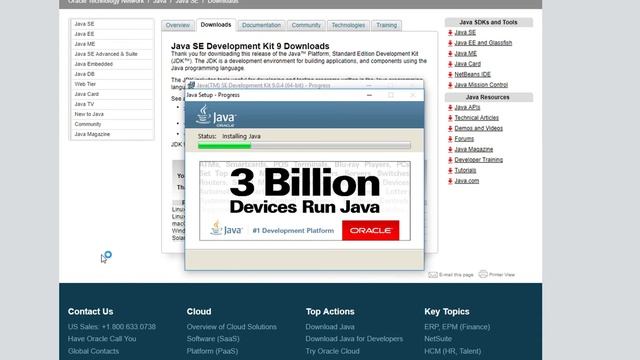The width and height of the screenshot is (640, 360).
Task: Click download arrow icon beside Forums
Action: click(x=450, y=139)
